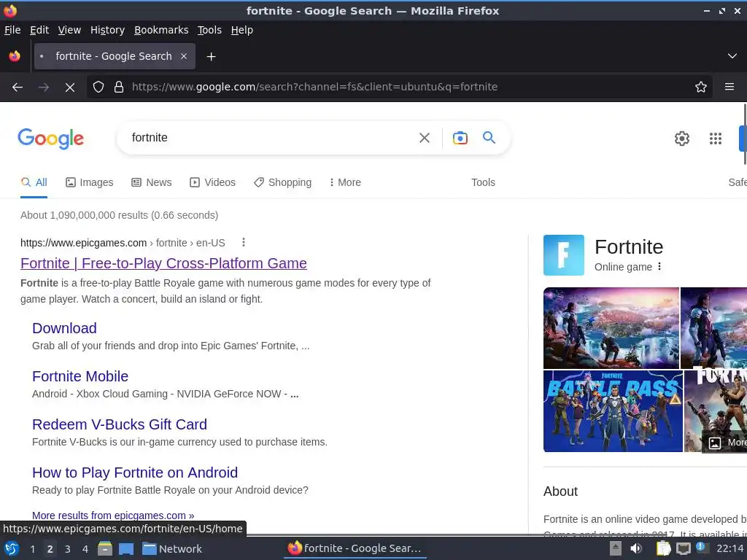This screenshot has height=560, width=747.
Task: Switch to the Shopping results tab
Action: click(x=282, y=182)
